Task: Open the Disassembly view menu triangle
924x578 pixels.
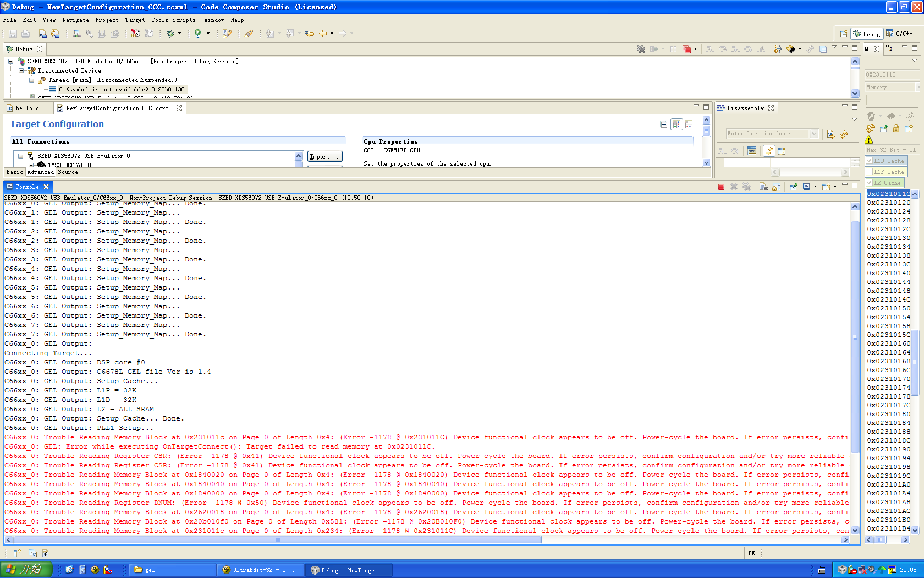Action: [x=854, y=119]
